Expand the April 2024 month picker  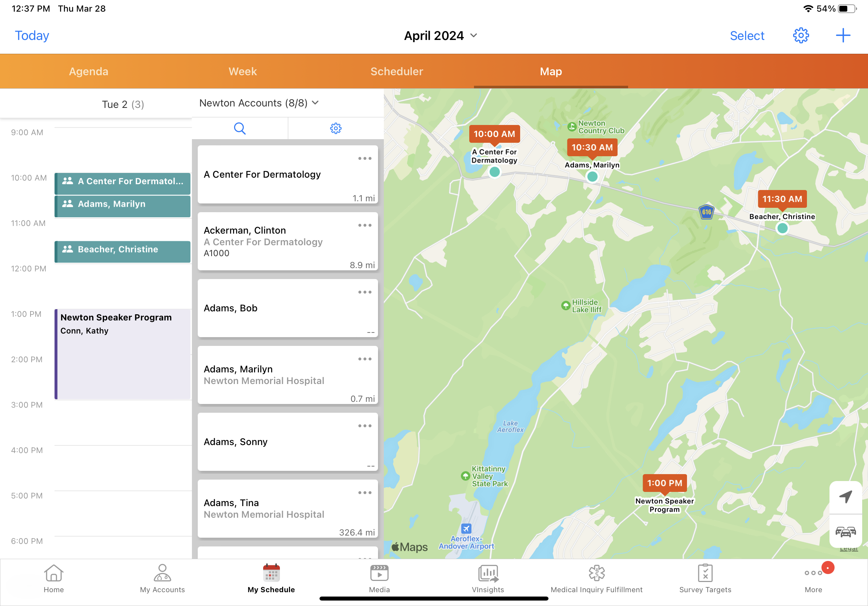[x=441, y=36]
